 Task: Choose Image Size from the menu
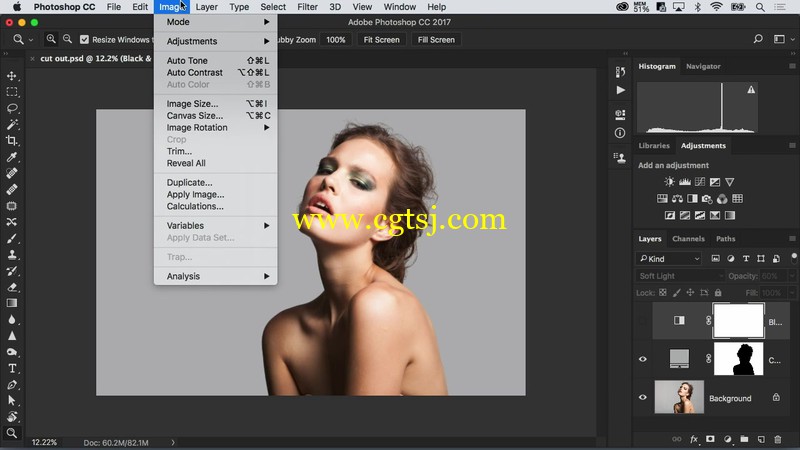(216, 104)
